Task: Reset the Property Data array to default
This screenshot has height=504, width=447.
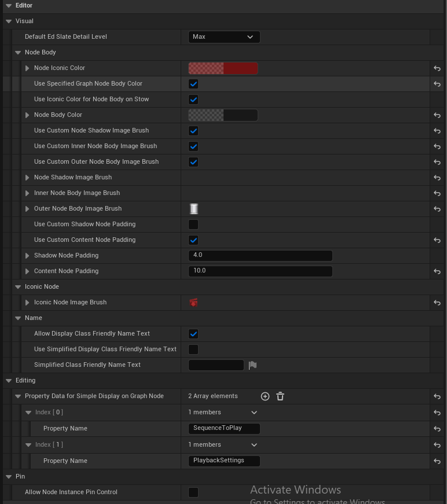Action: tap(437, 396)
